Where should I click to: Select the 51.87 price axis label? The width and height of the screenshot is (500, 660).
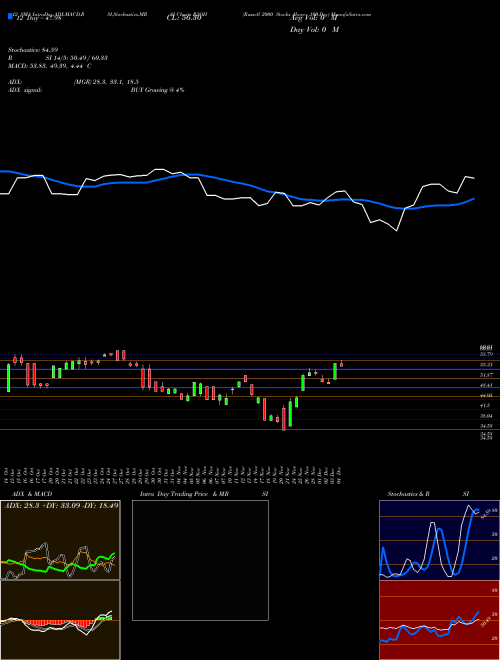pyautogui.click(x=487, y=375)
